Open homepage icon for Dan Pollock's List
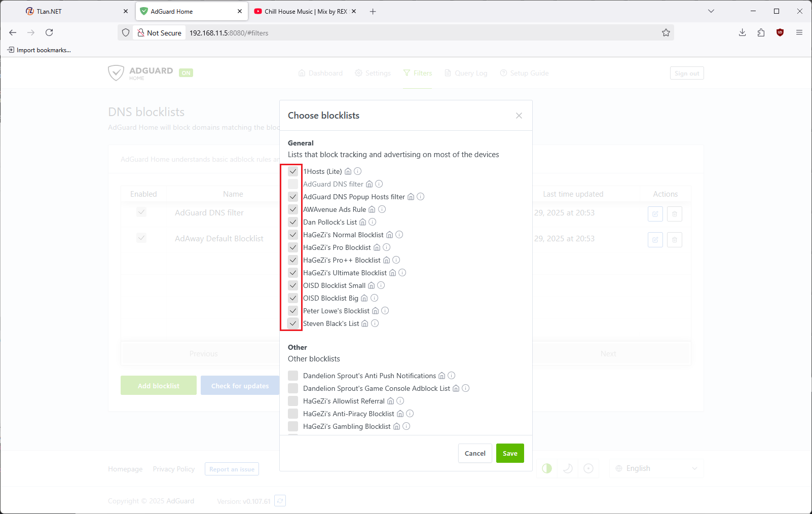The width and height of the screenshot is (812, 514). tap(362, 222)
